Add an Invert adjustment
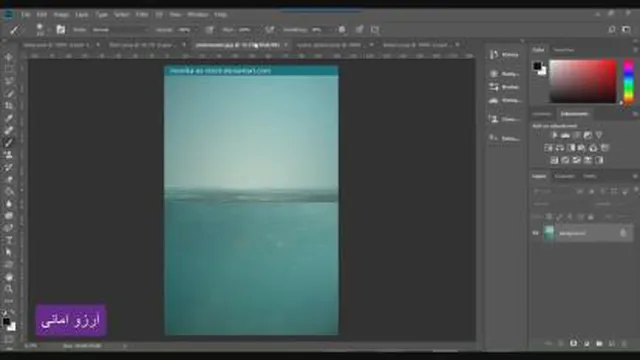640x360 pixels. click(x=554, y=160)
